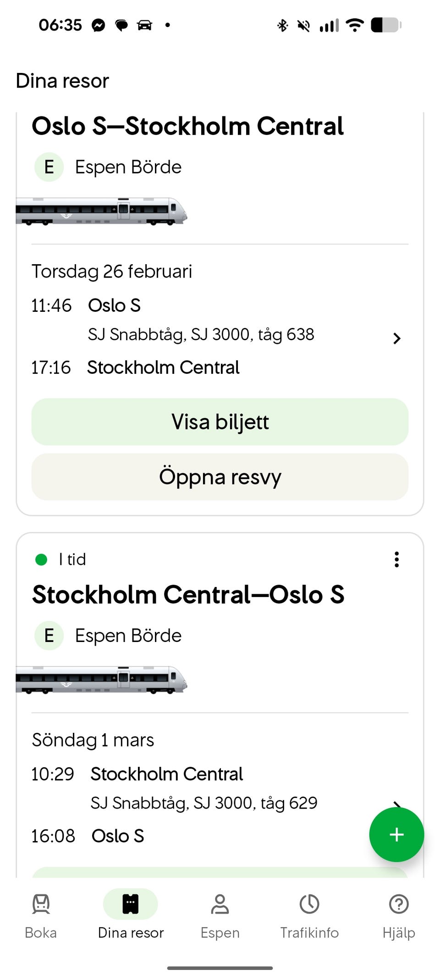Select the Stockholm Central–Oslo S trip title
The height and width of the screenshot is (980, 440).
point(188,595)
